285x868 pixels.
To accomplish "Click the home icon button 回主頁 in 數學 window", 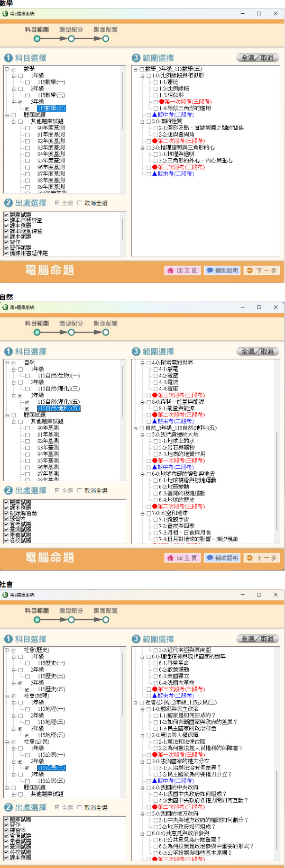I will tap(182, 270).
